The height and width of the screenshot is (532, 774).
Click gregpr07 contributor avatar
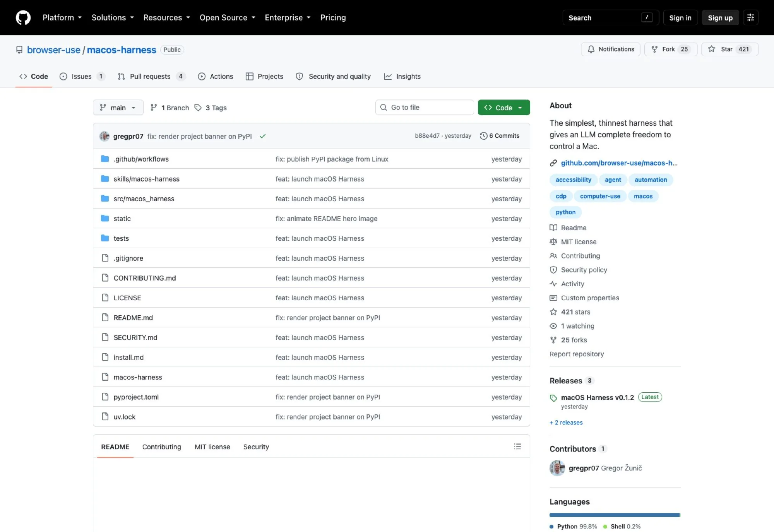pos(557,468)
